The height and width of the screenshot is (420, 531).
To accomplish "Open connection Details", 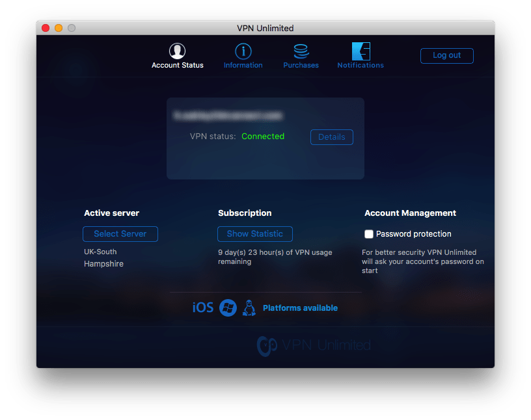I will coord(331,137).
